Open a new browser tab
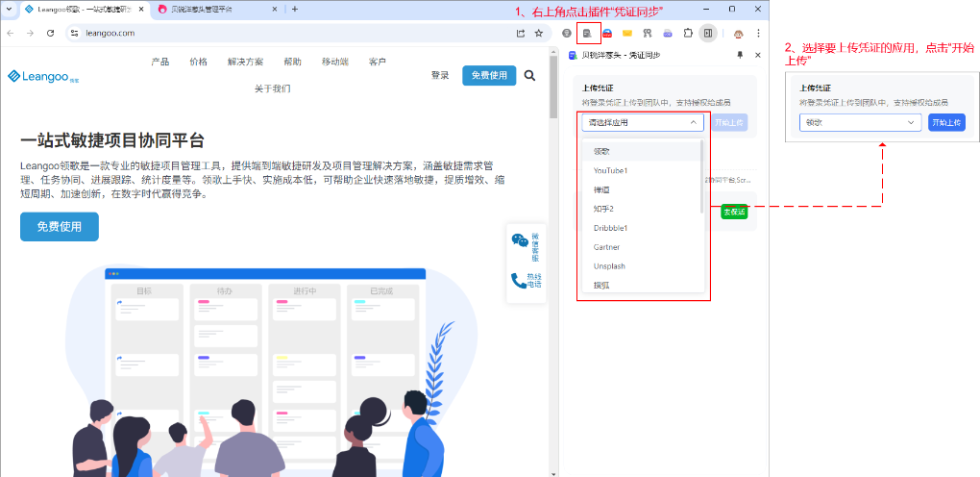The width and height of the screenshot is (980, 477). [x=295, y=10]
